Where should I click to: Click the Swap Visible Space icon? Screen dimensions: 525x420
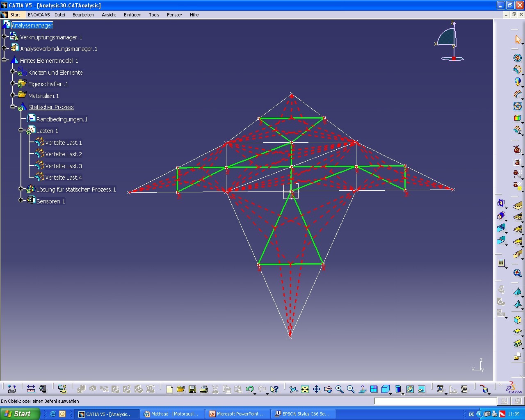[x=421, y=389]
